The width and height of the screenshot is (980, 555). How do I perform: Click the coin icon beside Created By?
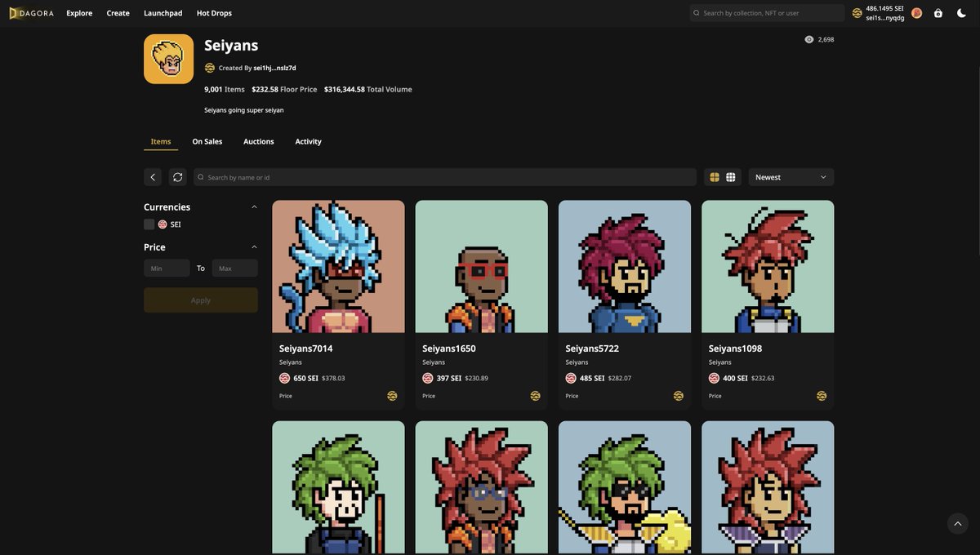pyautogui.click(x=210, y=68)
